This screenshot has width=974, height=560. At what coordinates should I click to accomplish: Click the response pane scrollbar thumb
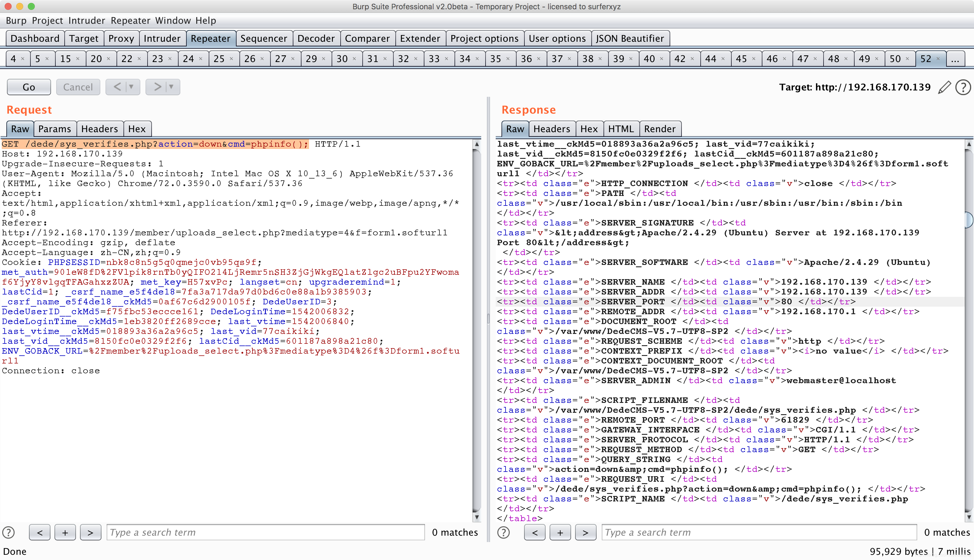[x=969, y=220]
